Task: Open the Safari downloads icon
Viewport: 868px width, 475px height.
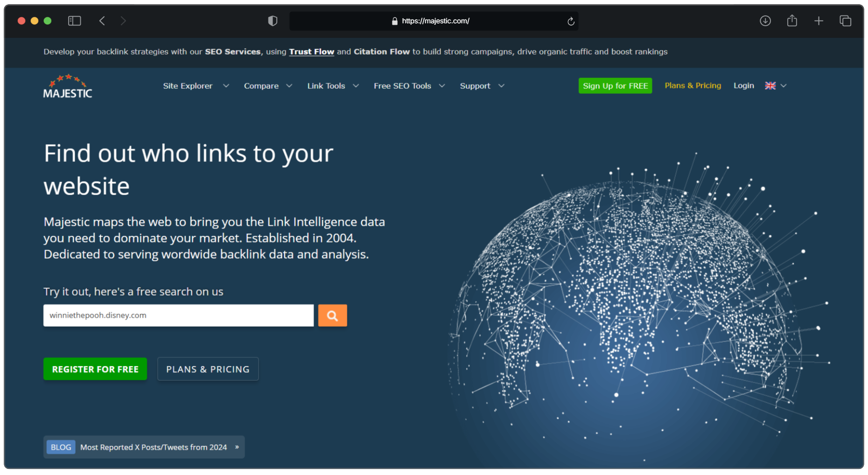Action: point(765,21)
